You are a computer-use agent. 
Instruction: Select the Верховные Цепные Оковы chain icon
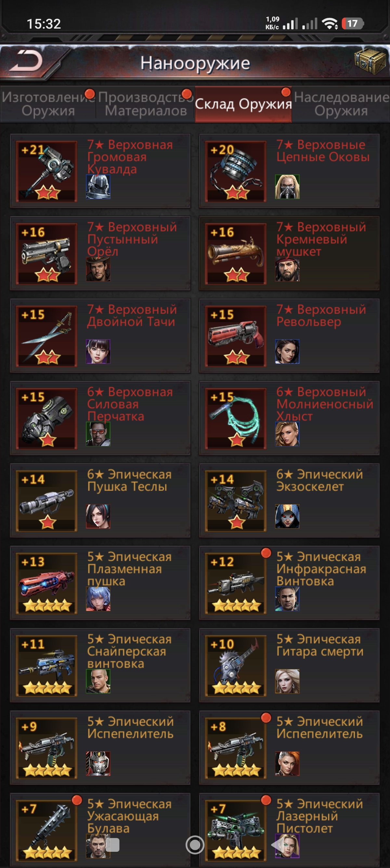tap(236, 171)
